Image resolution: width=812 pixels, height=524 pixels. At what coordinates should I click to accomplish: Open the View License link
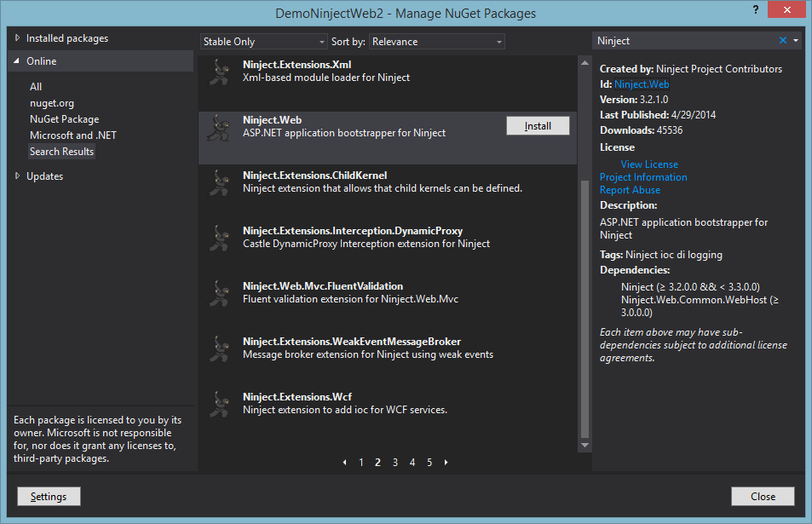[x=649, y=164]
